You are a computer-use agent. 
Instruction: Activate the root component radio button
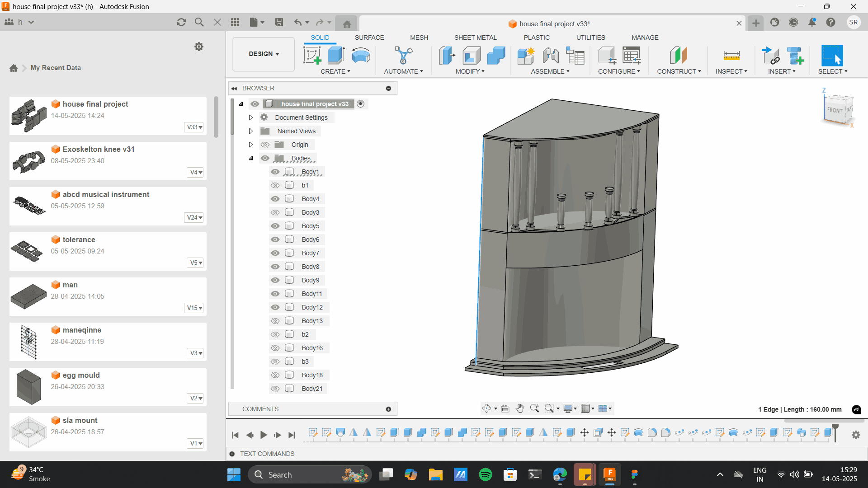pyautogui.click(x=360, y=104)
